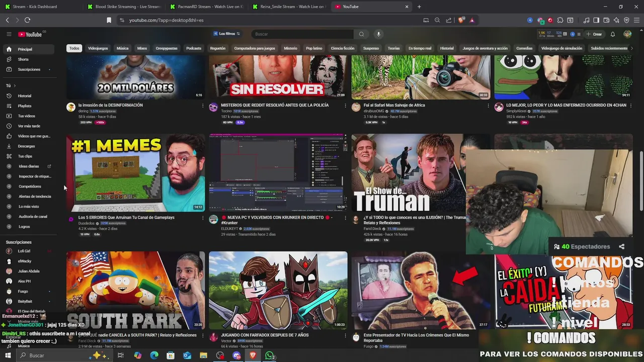The width and height of the screenshot is (644, 362).
Task: Open options menu for KRUNKER video
Action: [x=345, y=218]
